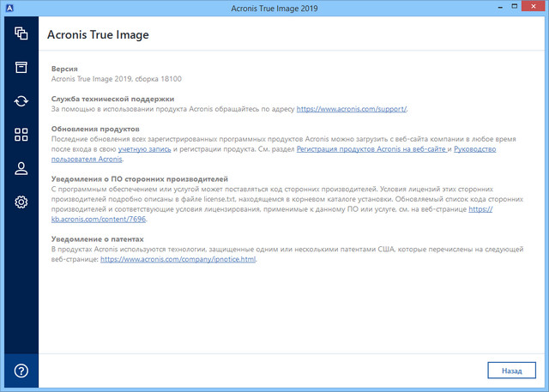
Task: Open Settings via the gear icon
Action: coord(21,202)
